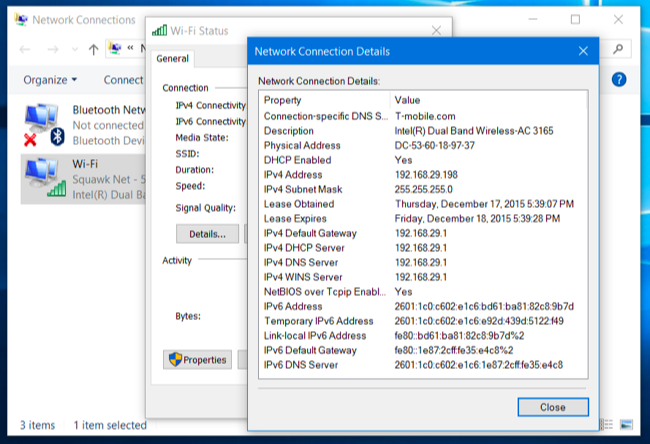The height and width of the screenshot is (444, 650).
Task: Click the Connect To toolbar command
Action: tap(123, 80)
